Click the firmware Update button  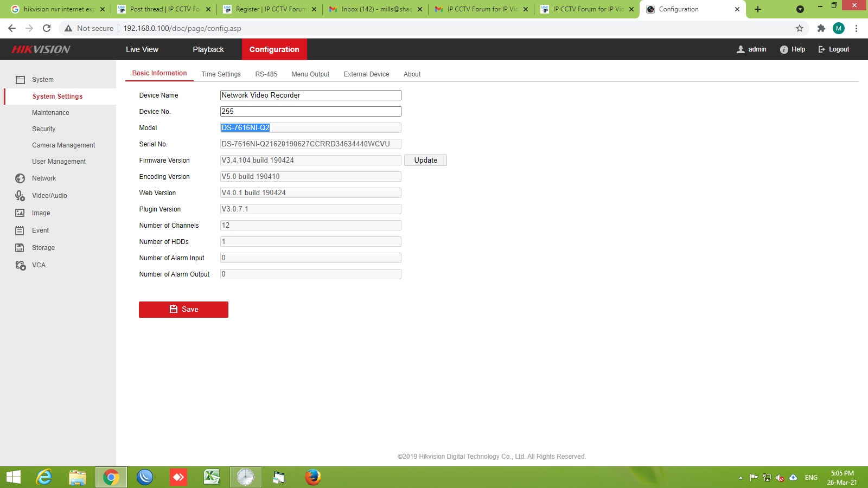tap(425, 160)
